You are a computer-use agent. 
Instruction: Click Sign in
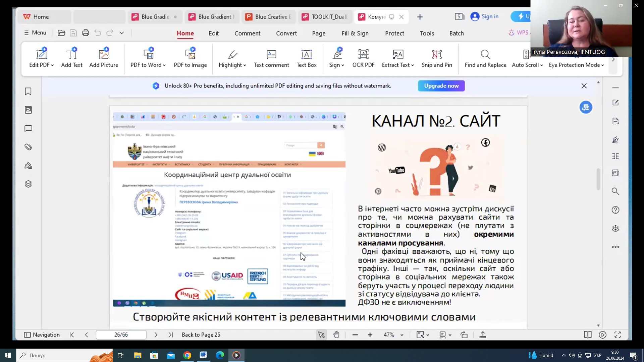click(484, 16)
